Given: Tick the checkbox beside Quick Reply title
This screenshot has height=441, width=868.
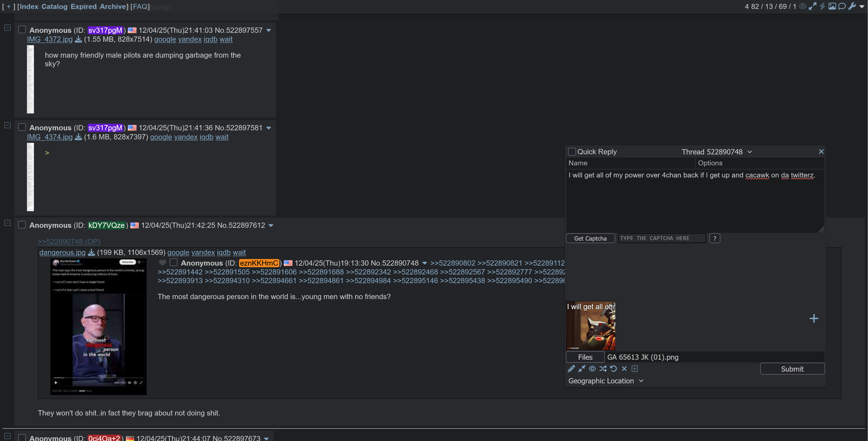Looking at the screenshot, I should (572, 152).
